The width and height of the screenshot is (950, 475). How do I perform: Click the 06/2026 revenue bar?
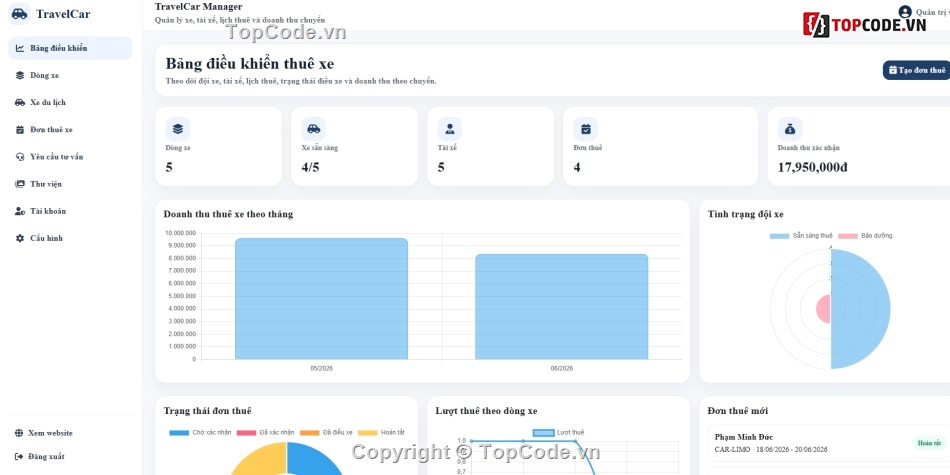(561, 307)
